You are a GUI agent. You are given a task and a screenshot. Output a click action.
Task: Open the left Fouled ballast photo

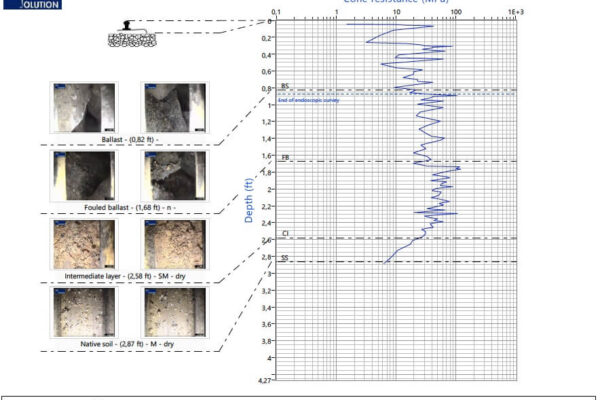click(x=84, y=176)
